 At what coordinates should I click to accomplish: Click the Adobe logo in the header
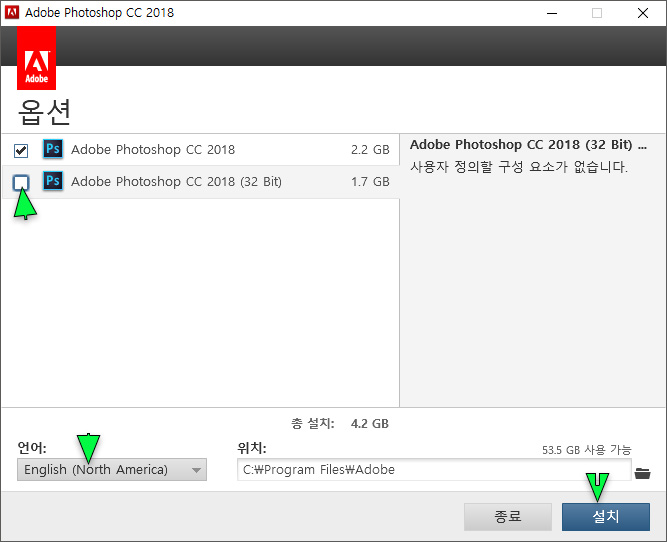(x=37, y=58)
